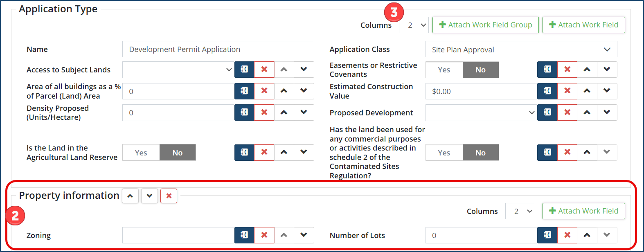Choose No for Contaminated Sites question

pyautogui.click(x=480, y=153)
